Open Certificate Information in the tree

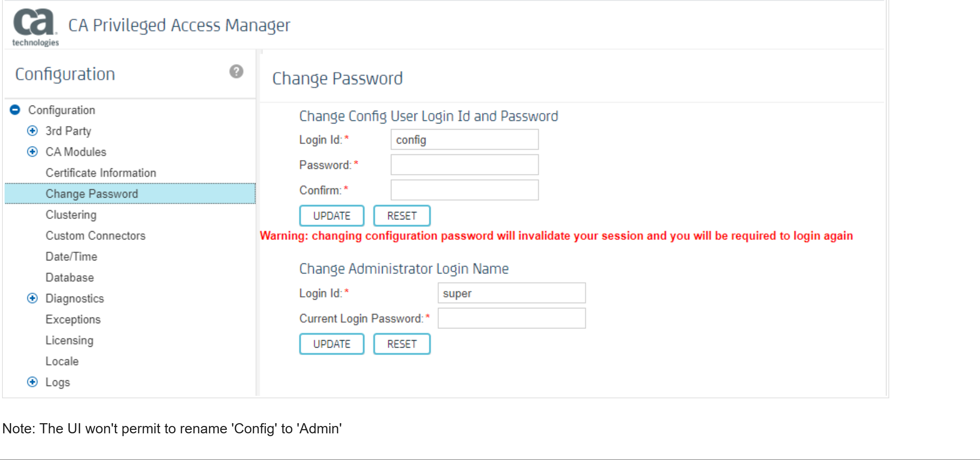click(x=101, y=173)
